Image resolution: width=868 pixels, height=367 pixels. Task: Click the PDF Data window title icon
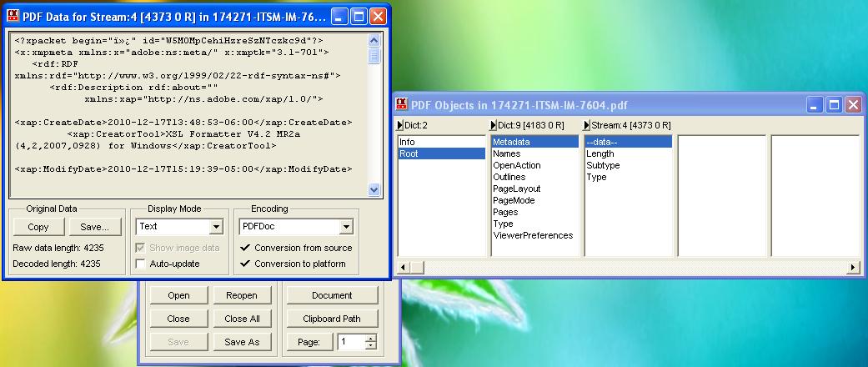click(13, 16)
